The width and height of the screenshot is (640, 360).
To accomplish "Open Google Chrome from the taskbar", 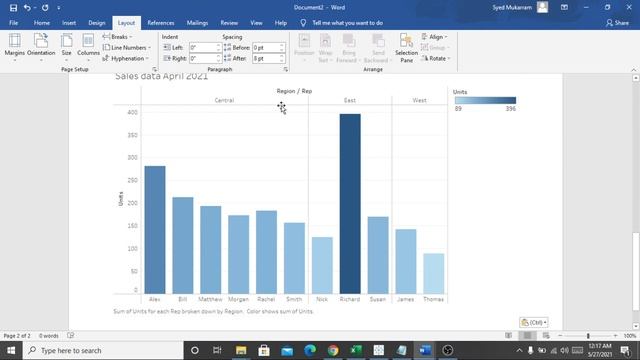I will [x=333, y=350].
